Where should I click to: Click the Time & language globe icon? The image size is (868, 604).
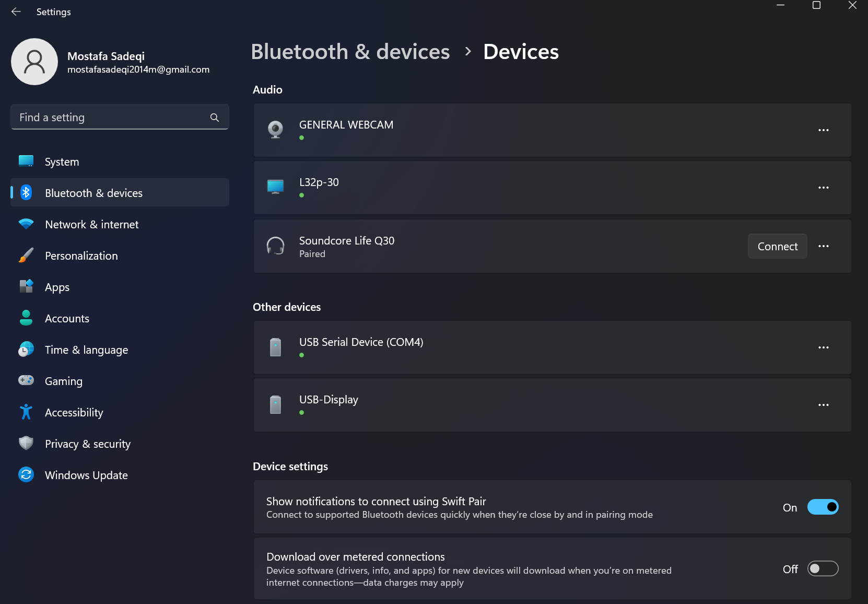pos(26,350)
